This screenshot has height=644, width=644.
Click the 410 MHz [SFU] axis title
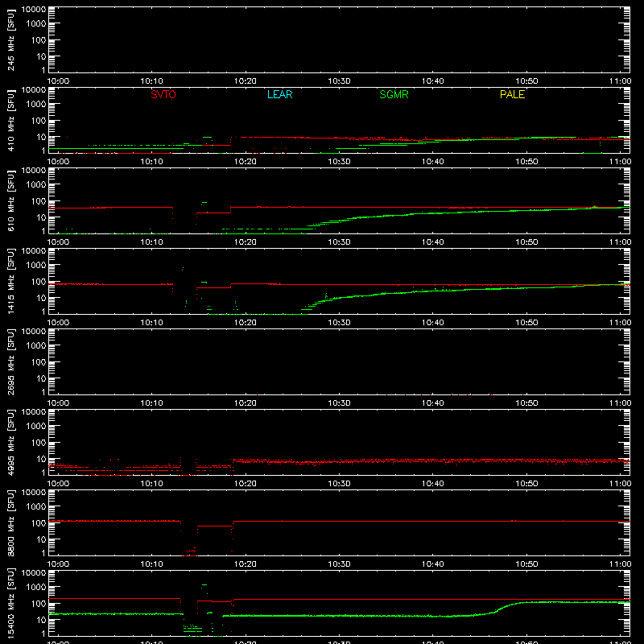point(11,120)
